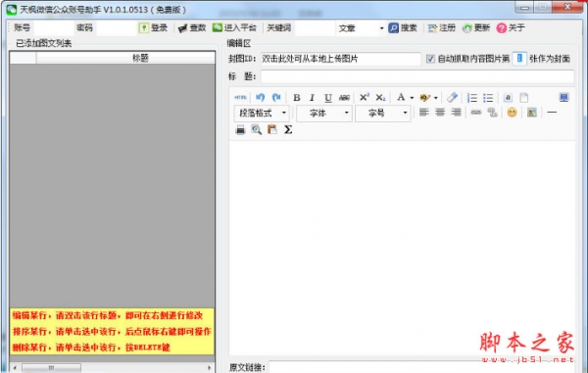Apply underline formatting

point(328,98)
